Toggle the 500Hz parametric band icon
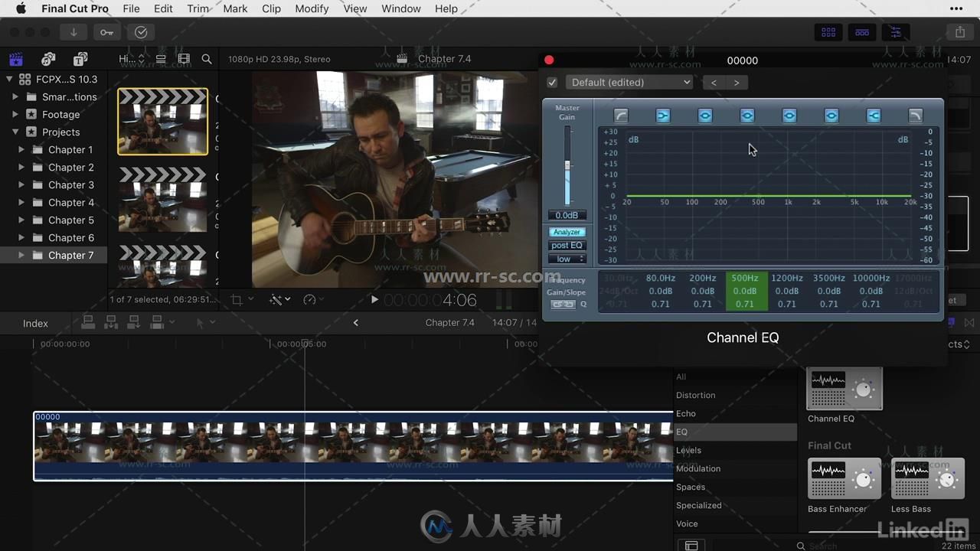This screenshot has height=551, width=980. point(747,116)
